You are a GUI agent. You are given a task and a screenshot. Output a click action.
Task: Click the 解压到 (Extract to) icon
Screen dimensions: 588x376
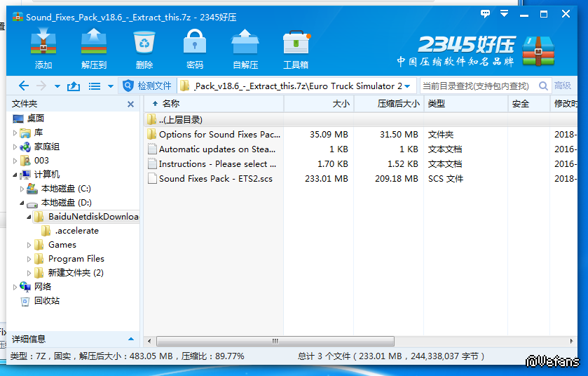tap(94, 49)
